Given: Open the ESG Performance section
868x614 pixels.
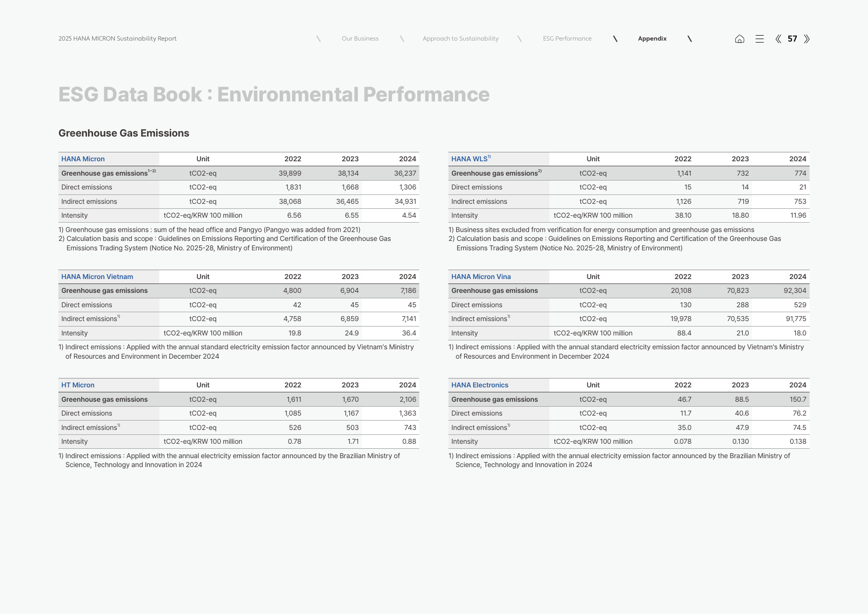Looking at the screenshot, I should click(x=567, y=39).
